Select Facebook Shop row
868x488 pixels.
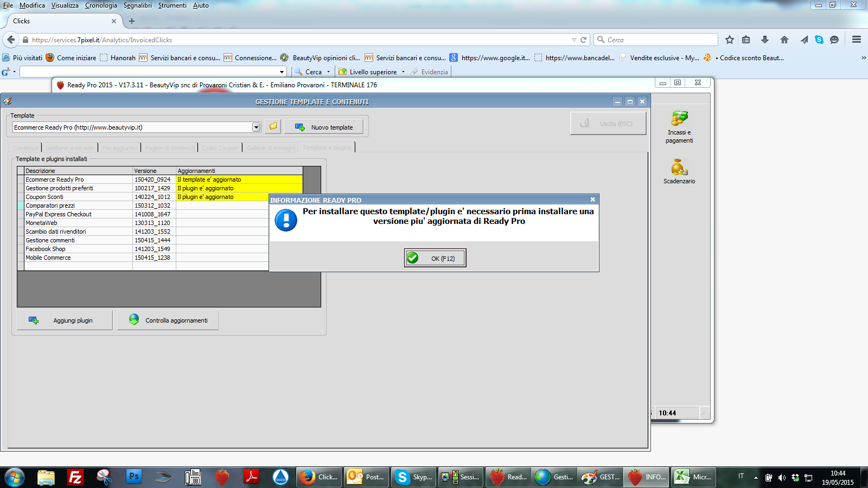point(144,249)
